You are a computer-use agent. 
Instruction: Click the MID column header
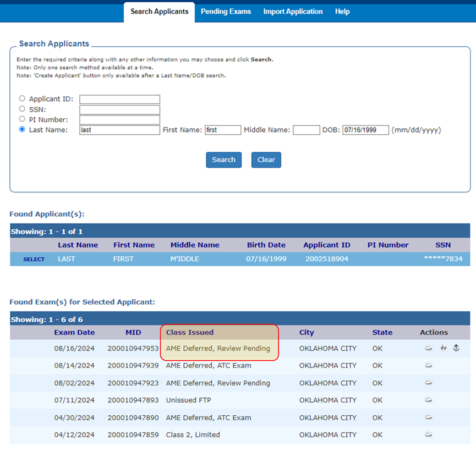[x=133, y=332]
